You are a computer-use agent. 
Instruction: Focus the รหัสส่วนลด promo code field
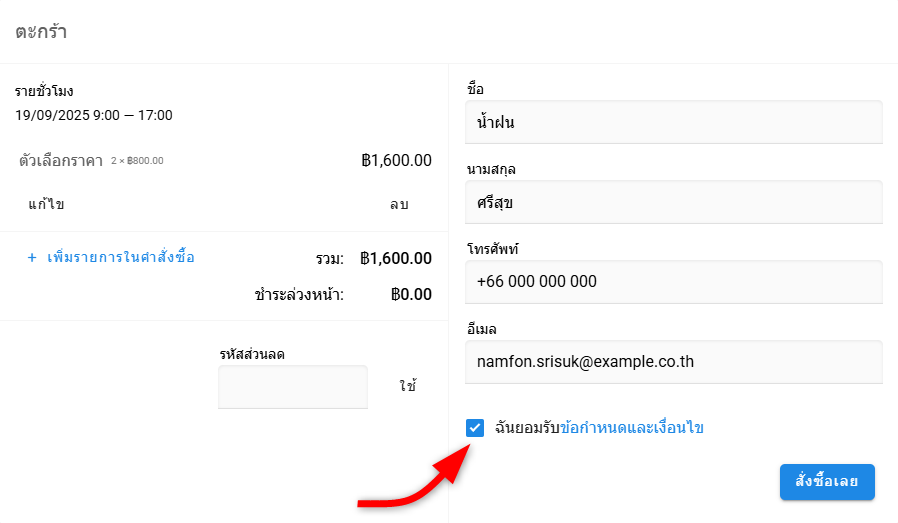[x=292, y=387]
